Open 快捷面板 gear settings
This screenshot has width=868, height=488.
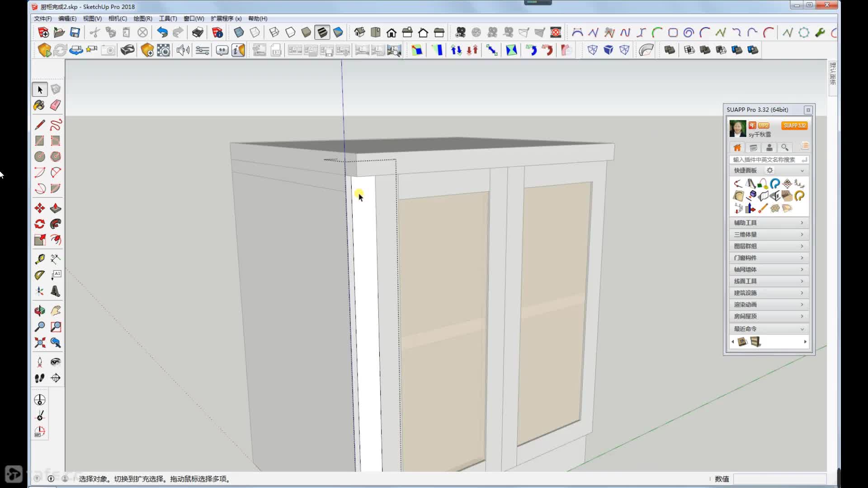769,170
